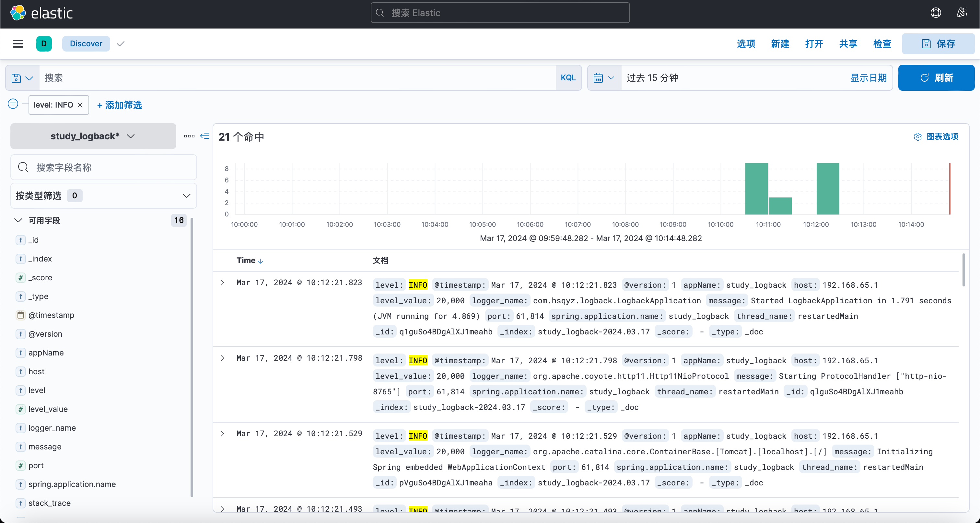Expand the study_logback* index dropdown
The height and width of the screenshot is (523, 980).
tap(93, 136)
